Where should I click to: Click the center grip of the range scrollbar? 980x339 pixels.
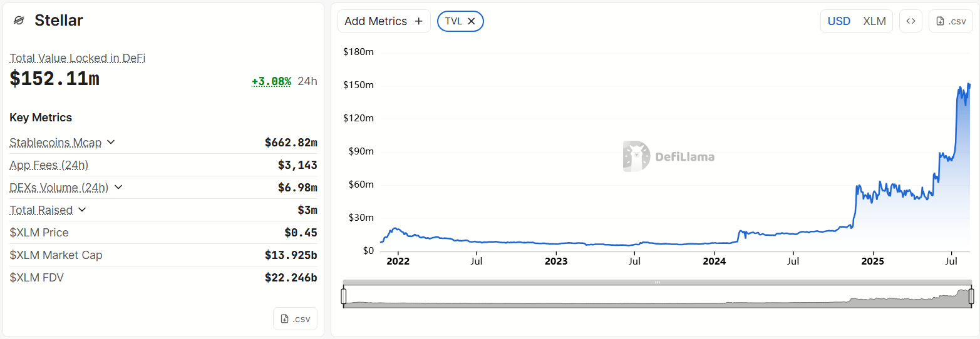click(658, 283)
